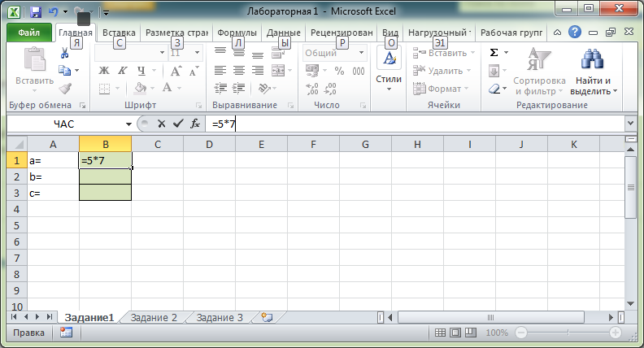The height and width of the screenshot is (348, 644).
Task: Switch to the Вставка tab
Action: point(119,33)
